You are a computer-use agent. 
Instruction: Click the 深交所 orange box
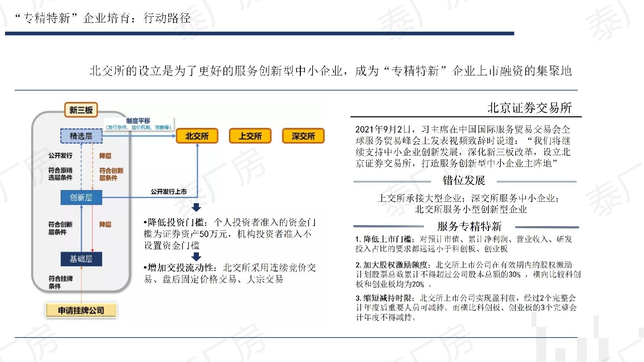(x=303, y=136)
